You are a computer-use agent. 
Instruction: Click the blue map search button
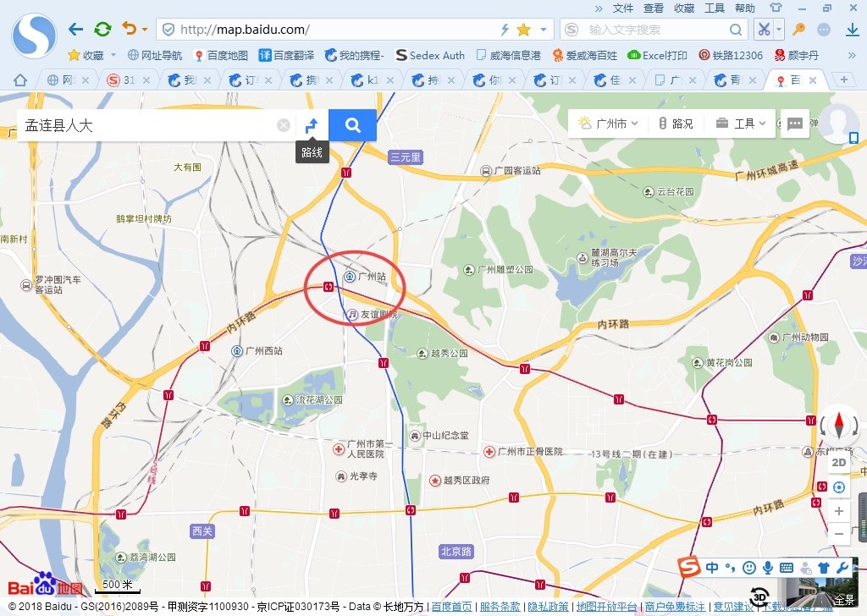point(353,125)
